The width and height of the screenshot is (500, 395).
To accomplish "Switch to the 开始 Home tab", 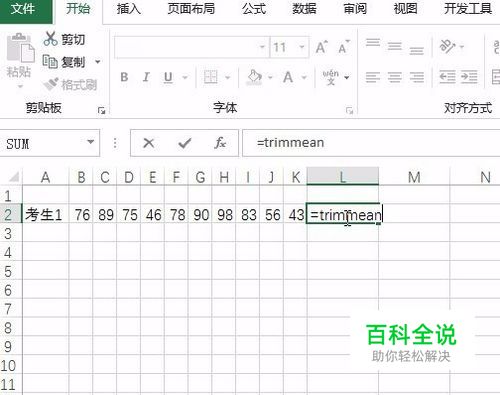I will (x=78, y=9).
